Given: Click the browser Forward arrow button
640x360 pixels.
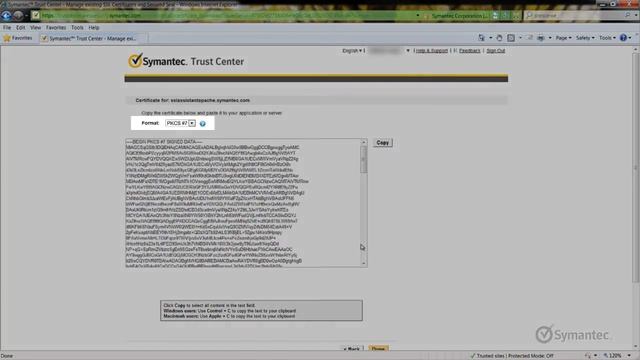Looking at the screenshot, I should (18, 16).
